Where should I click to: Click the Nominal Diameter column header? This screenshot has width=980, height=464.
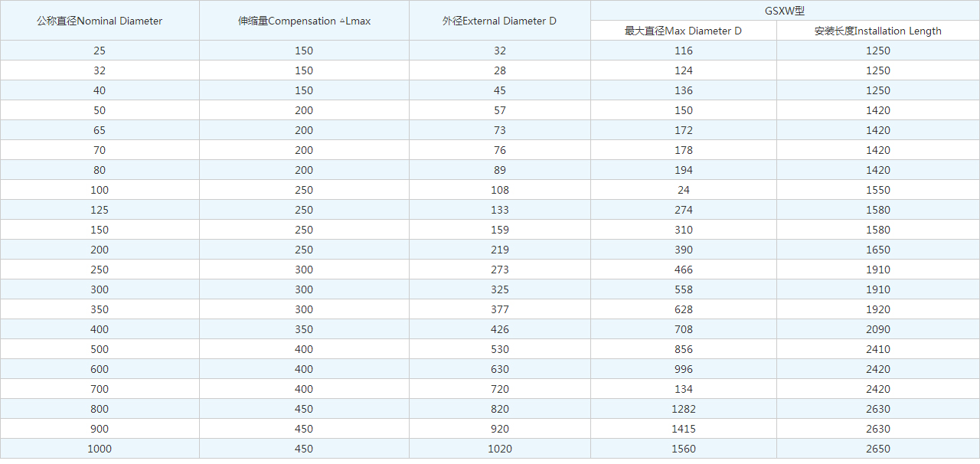(x=100, y=21)
